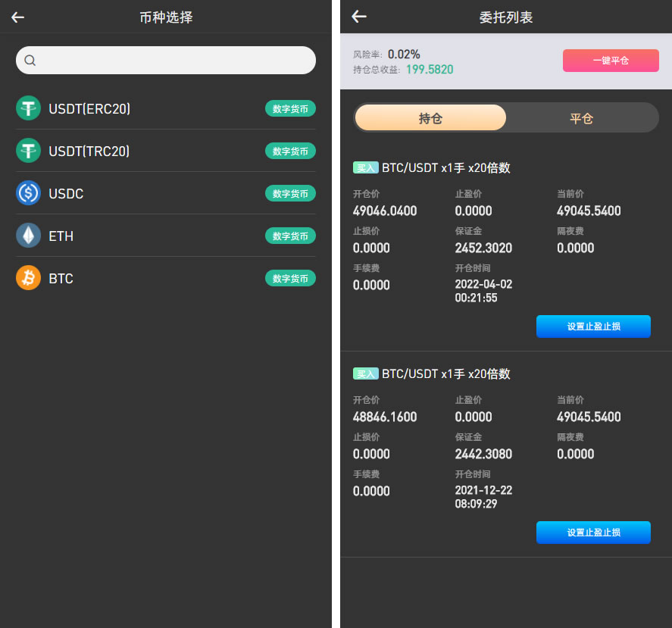Image resolution: width=672 pixels, height=628 pixels.
Task: Switch to the 平仓 tab
Action: (x=581, y=117)
